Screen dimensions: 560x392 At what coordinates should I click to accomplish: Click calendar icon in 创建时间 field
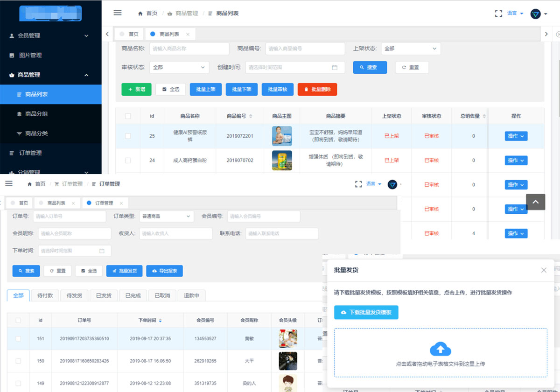pos(335,68)
